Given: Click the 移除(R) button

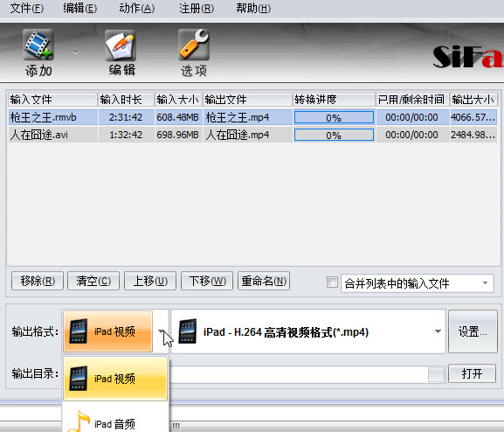Looking at the screenshot, I should point(38,281).
